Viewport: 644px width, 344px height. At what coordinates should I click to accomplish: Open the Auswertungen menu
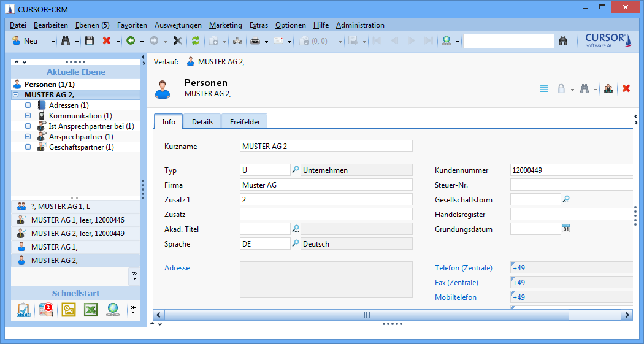pos(178,25)
